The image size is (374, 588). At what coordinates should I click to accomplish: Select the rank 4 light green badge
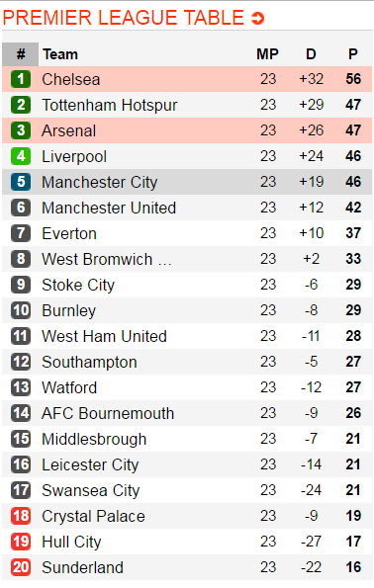coord(21,156)
